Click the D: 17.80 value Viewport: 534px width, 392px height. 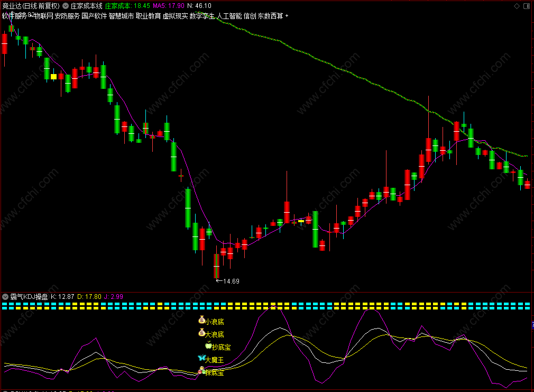point(89,297)
